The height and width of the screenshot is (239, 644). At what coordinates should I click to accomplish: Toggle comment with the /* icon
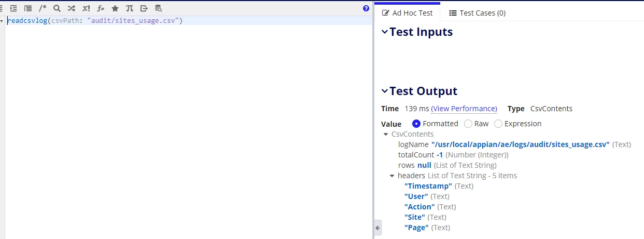[x=43, y=8]
